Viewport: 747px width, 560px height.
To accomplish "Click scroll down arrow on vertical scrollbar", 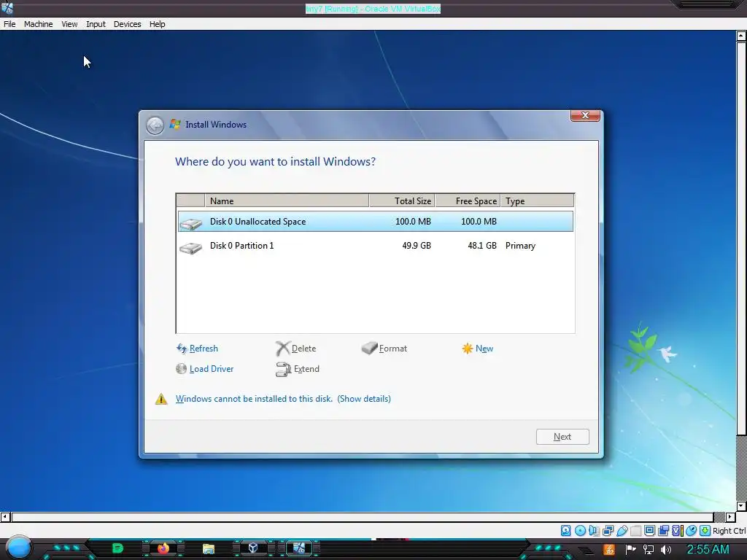I will (741, 506).
